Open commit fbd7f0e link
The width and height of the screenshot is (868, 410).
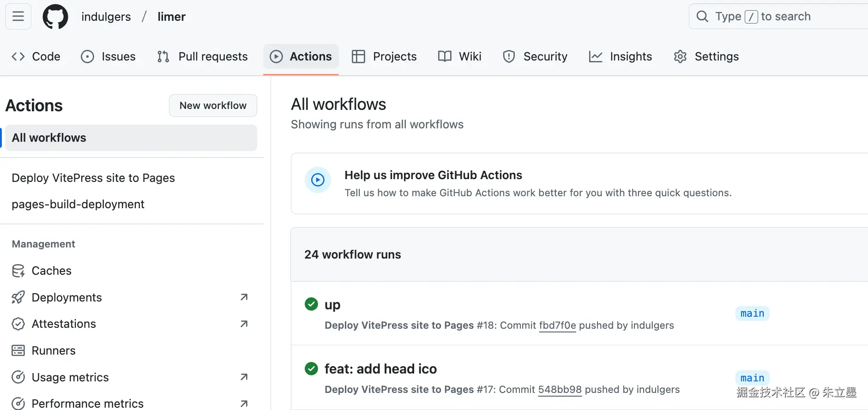(x=557, y=326)
